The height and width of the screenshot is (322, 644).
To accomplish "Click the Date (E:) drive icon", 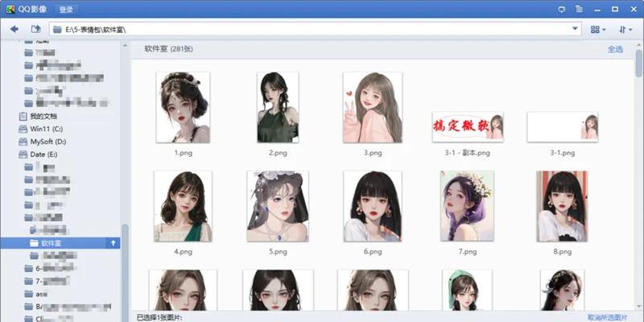I will click(x=23, y=155).
